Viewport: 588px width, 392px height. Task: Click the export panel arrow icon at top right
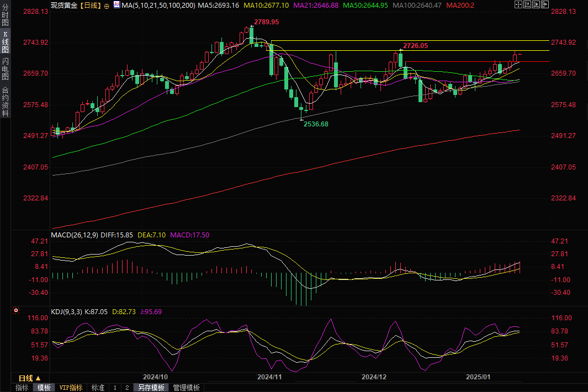pos(545,4)
